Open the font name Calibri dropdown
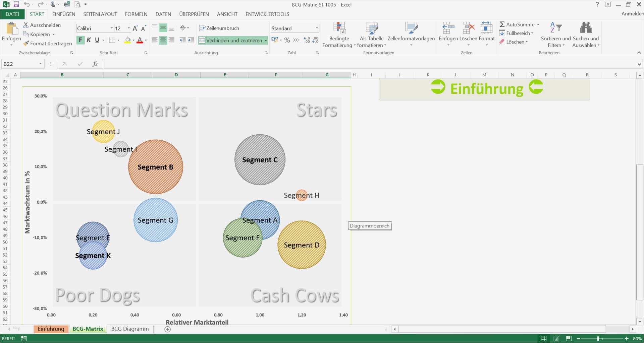 tap(112, 28)
